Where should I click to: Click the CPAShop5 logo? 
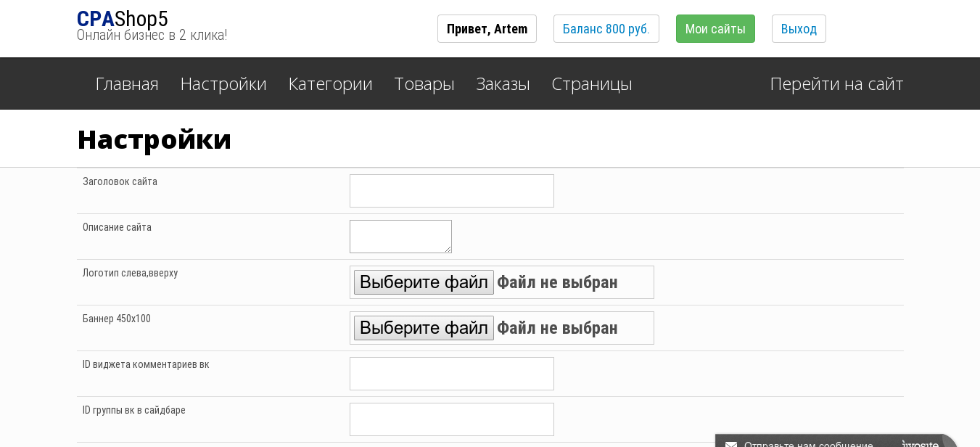pyautogui.click(x=123, y=20)
